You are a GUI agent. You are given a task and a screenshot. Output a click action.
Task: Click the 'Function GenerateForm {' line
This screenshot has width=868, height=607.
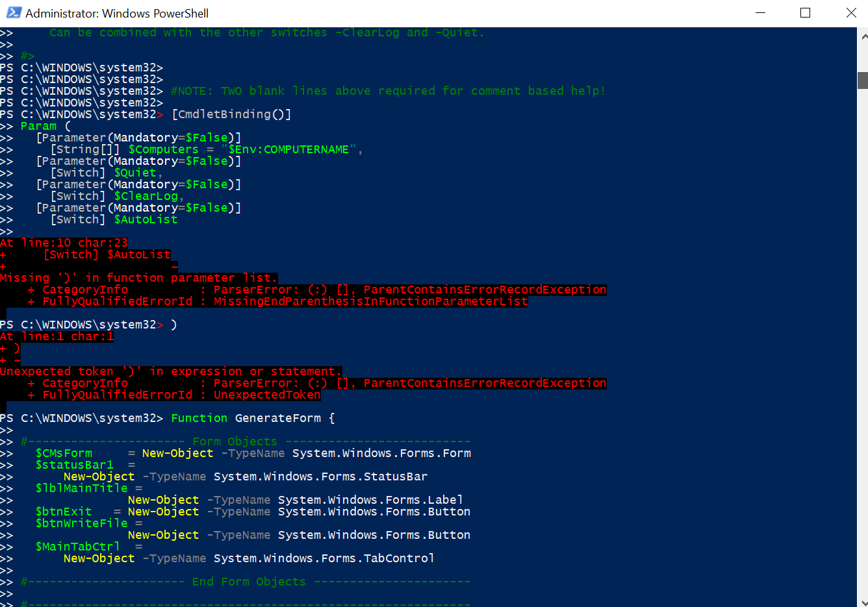click(x=253, y=418)
